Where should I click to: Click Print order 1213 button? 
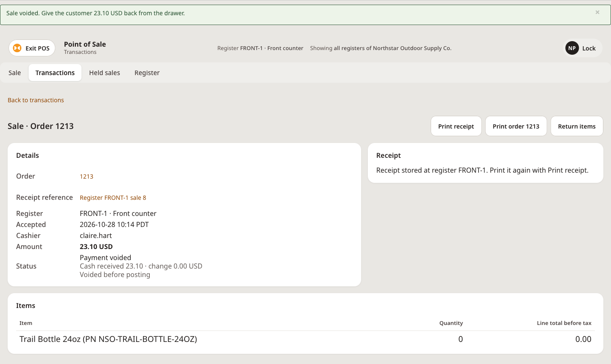516,126
